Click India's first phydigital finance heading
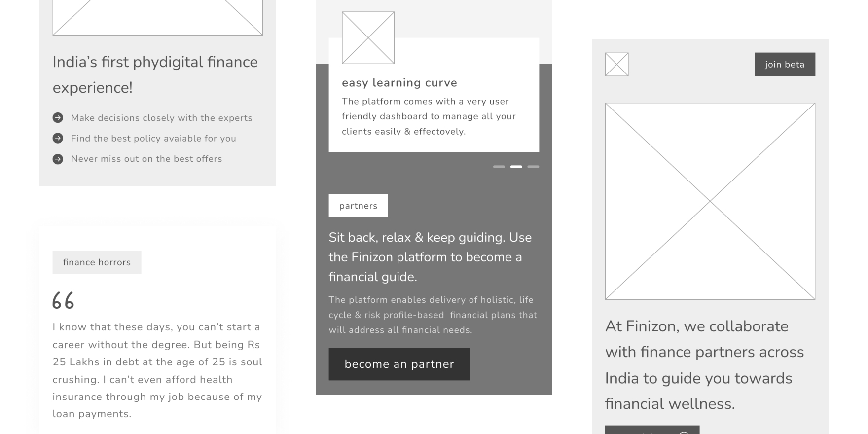The image size is (868, 434). [155, 74]
